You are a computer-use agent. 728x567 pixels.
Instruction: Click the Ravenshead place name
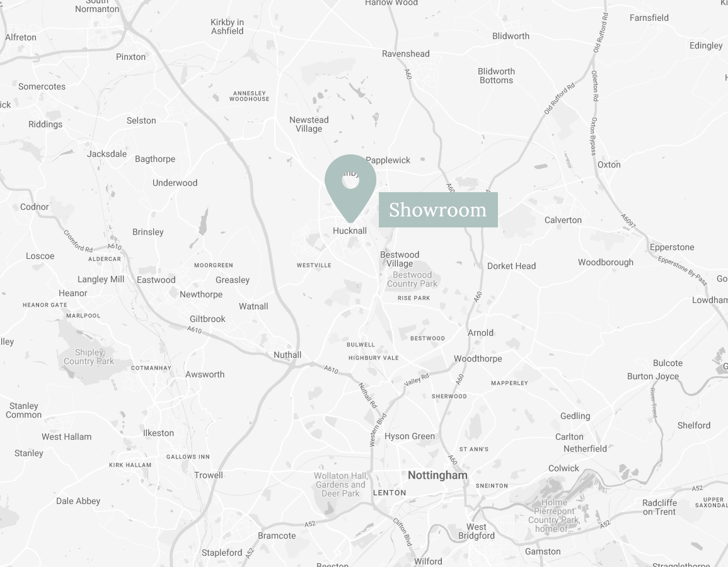[x=406, y=54]
